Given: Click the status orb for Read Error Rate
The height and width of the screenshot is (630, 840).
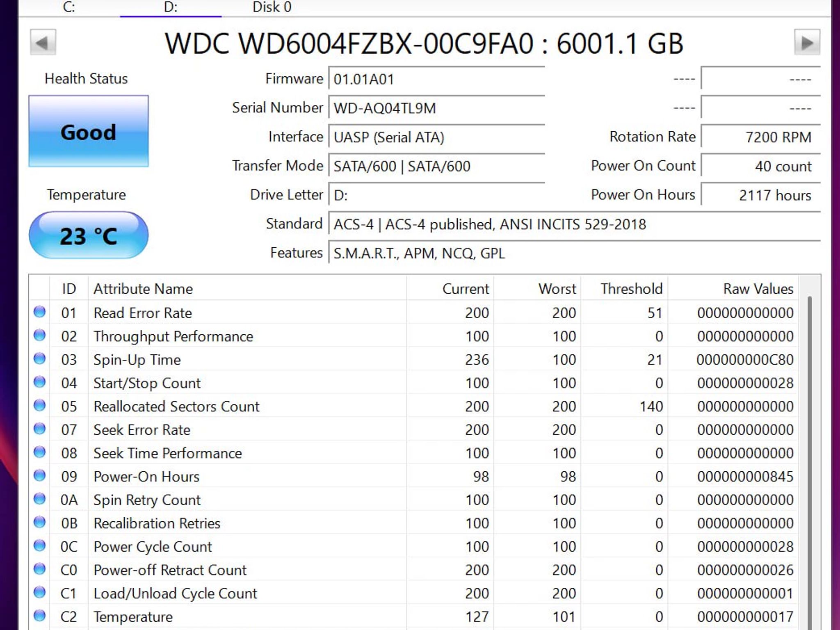Looking at the screenshot, I should tap(40, 312).
